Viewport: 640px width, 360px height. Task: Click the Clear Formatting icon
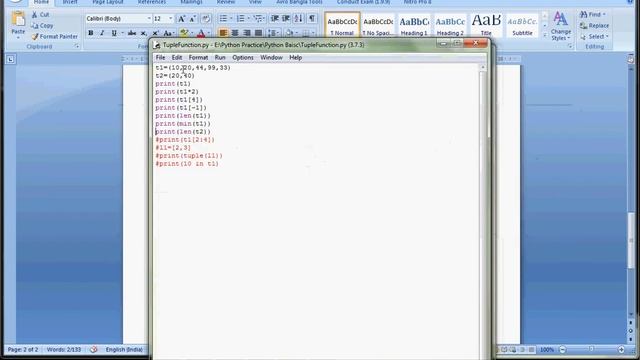[x=206, y=19]
